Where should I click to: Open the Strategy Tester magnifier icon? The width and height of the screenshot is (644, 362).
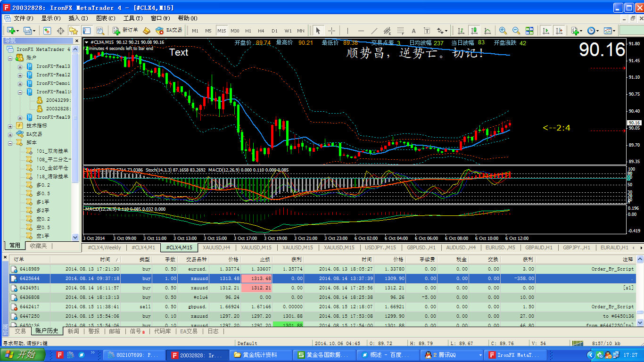coord(100,31)
